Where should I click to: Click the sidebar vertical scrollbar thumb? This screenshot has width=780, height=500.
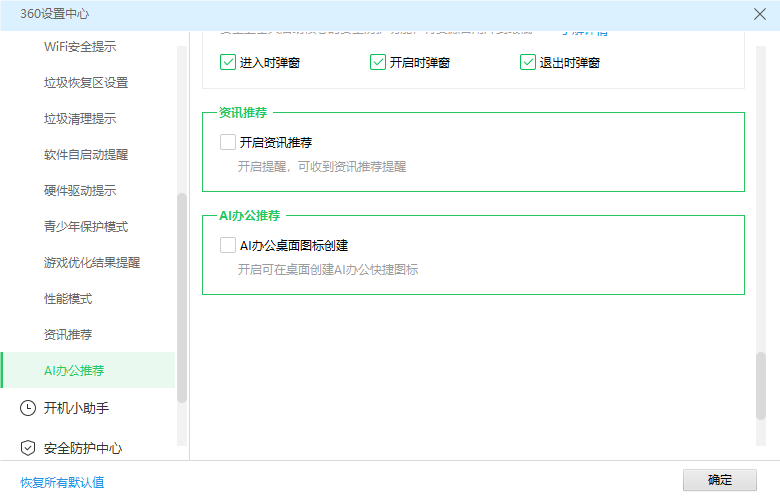click(182, 298)
